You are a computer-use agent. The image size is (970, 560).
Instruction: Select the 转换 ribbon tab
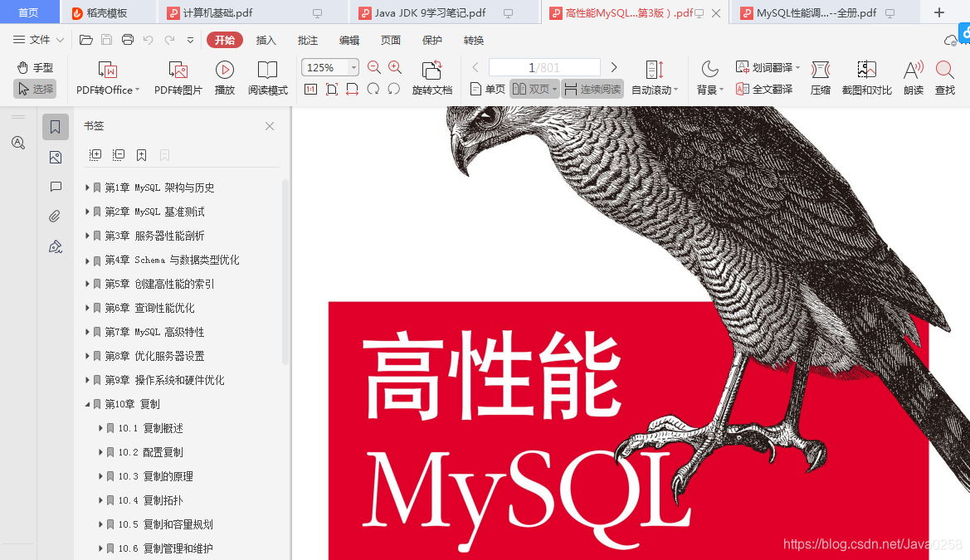point(473,40)
